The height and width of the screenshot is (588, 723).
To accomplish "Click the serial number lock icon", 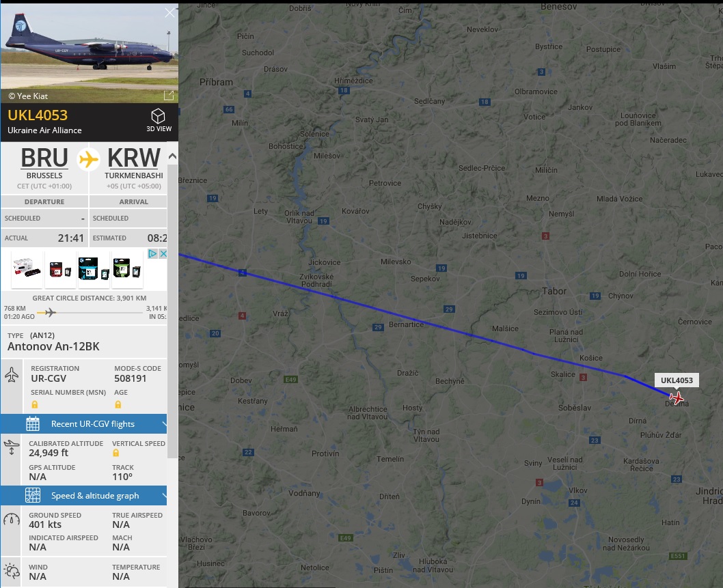I will click(x=35, y=404).
